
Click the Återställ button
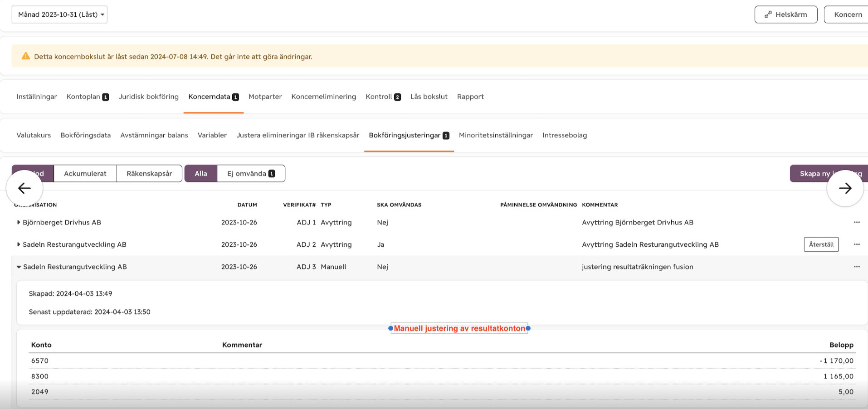(821, 244)
